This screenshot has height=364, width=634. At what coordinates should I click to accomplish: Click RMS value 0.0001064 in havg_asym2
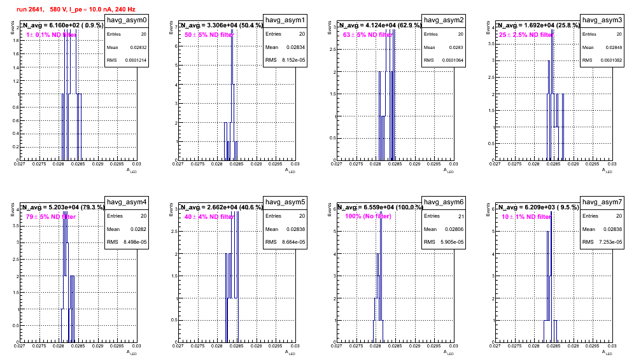[453, 60]
